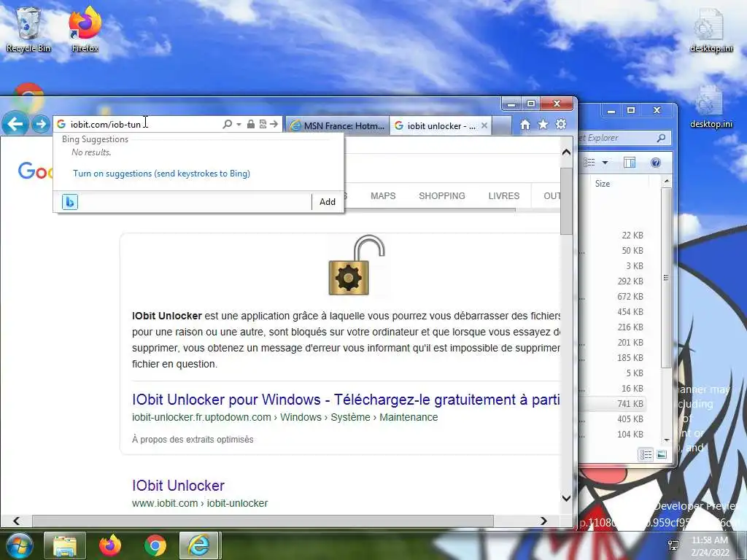Open Explorer help question mark icon
747x560 pixels.
point(656,163)
